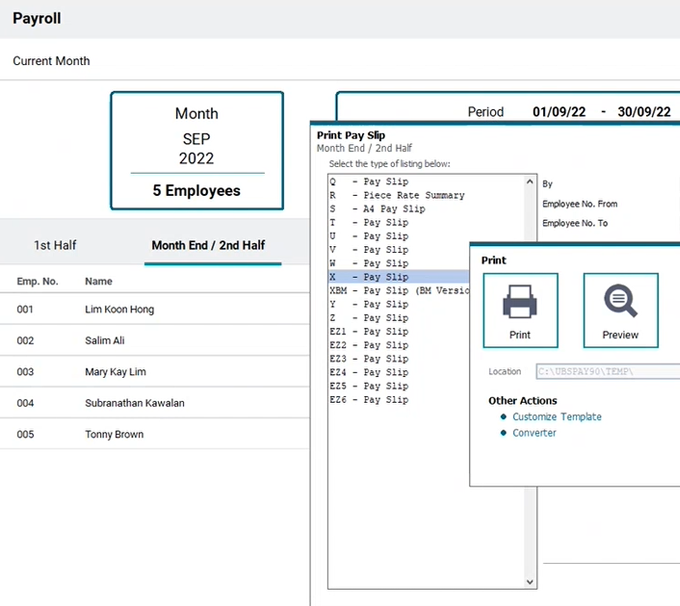
Task: Open the Customize Template link
Action: [556, 417]
